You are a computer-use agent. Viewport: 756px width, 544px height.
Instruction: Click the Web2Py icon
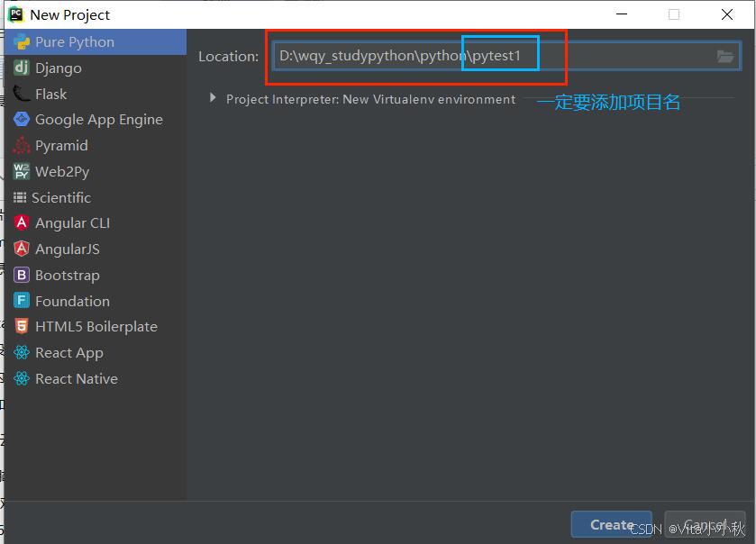[x=22, y=171]
